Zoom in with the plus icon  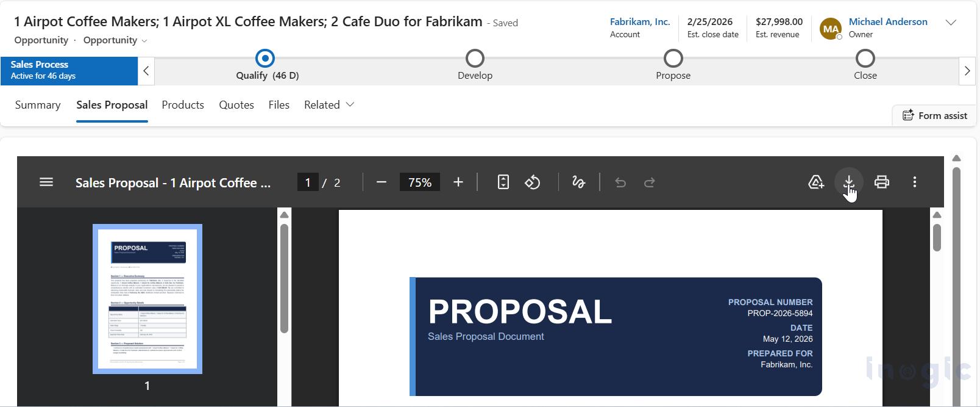click(458, 182)
